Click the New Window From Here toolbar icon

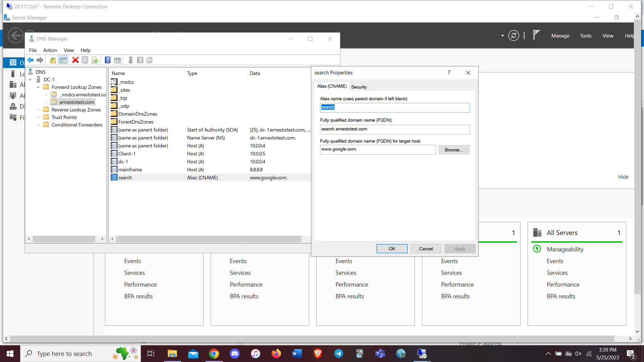pos(117,60)
